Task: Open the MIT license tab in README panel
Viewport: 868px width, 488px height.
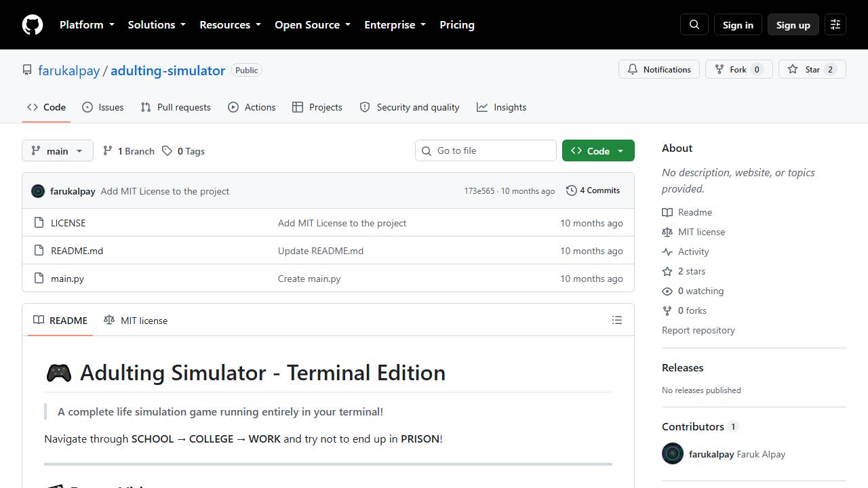Action: (x=136, y=320)
